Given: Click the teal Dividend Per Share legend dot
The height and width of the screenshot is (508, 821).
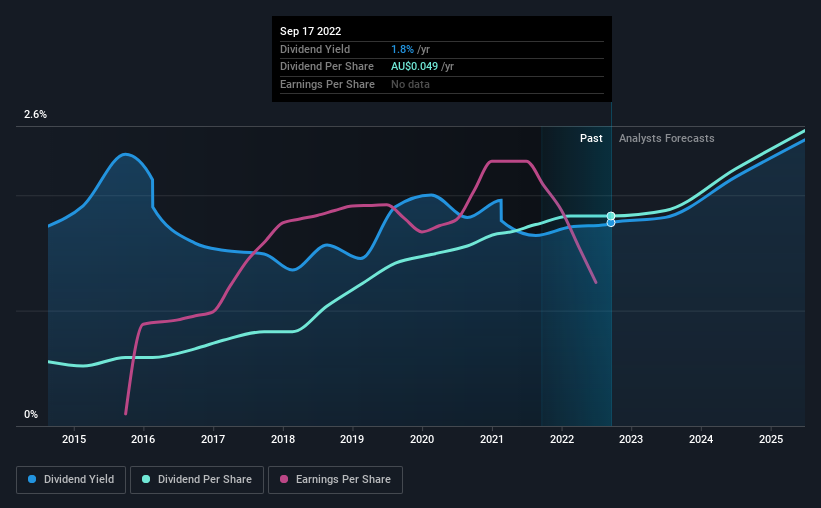Looking at the screenshot, I should click(x=146, y=479).
